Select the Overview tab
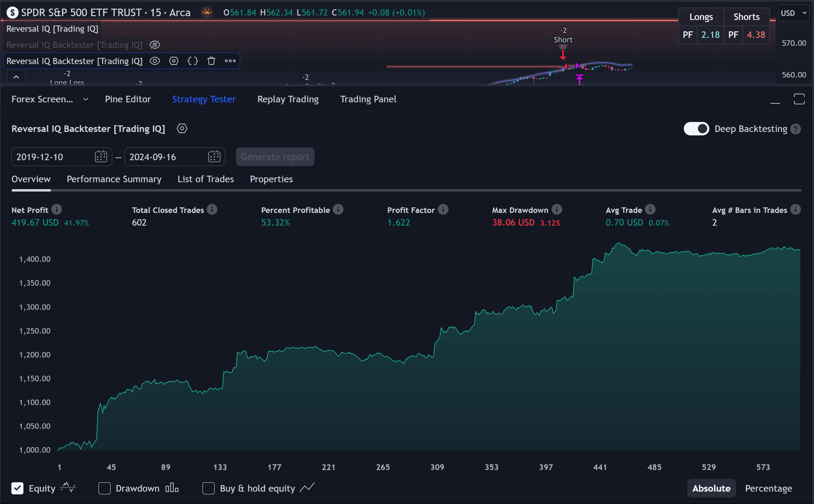The width and height of the screenshot is (814, 504). pos(31,179)
